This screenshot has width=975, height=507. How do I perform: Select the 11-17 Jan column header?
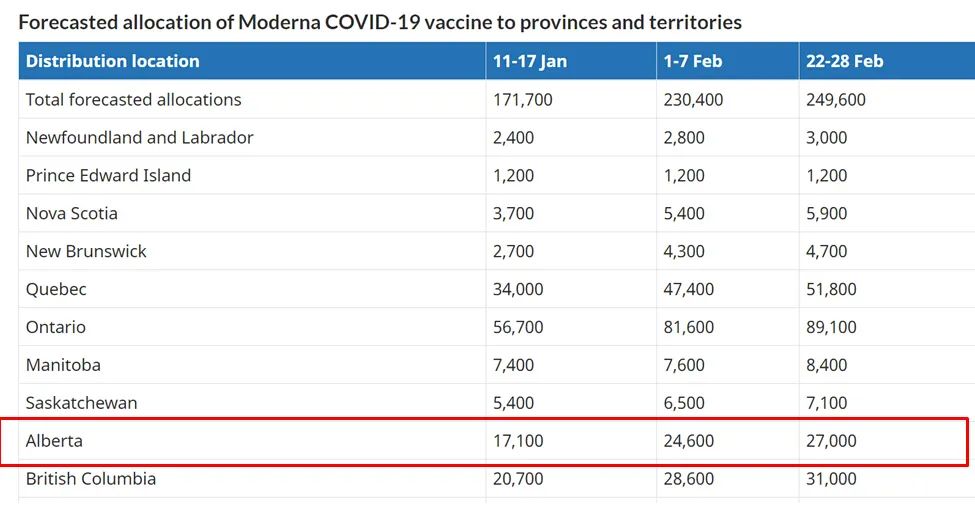pyautogui.click(x=530, y=61)
